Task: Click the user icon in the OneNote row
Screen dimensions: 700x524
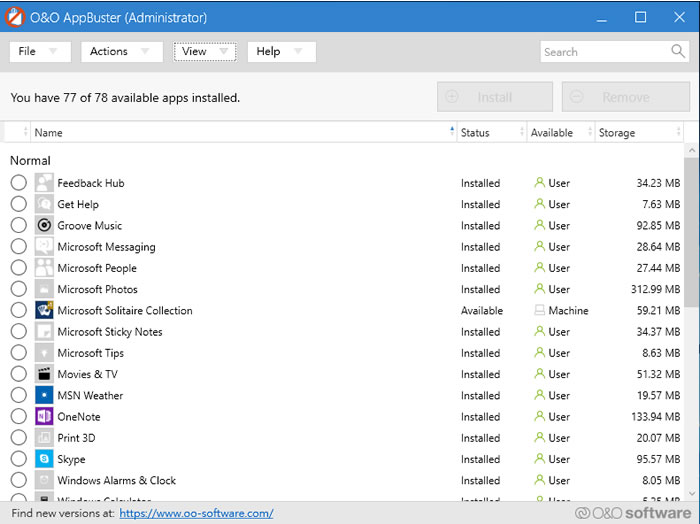Action: (540, 416)
